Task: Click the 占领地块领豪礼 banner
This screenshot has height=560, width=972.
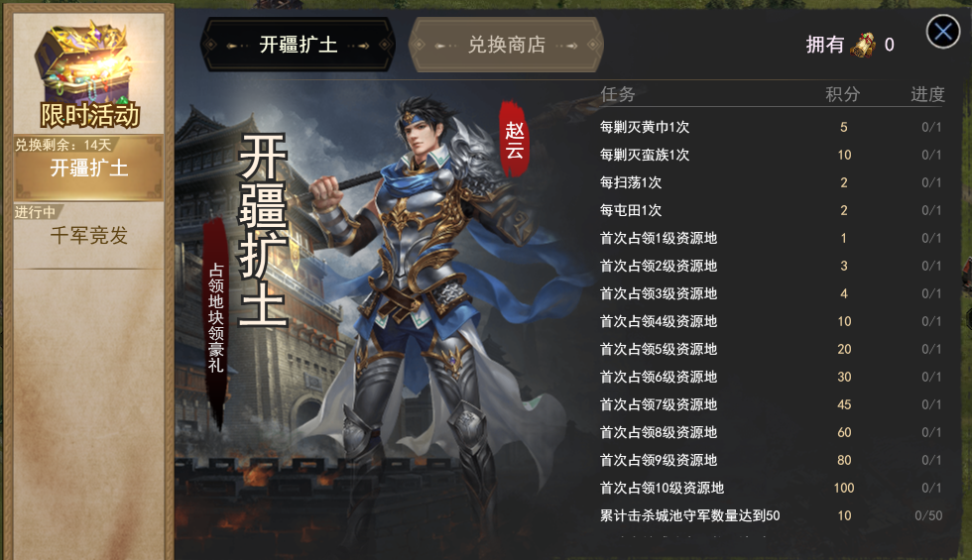Action: [215, 318]
